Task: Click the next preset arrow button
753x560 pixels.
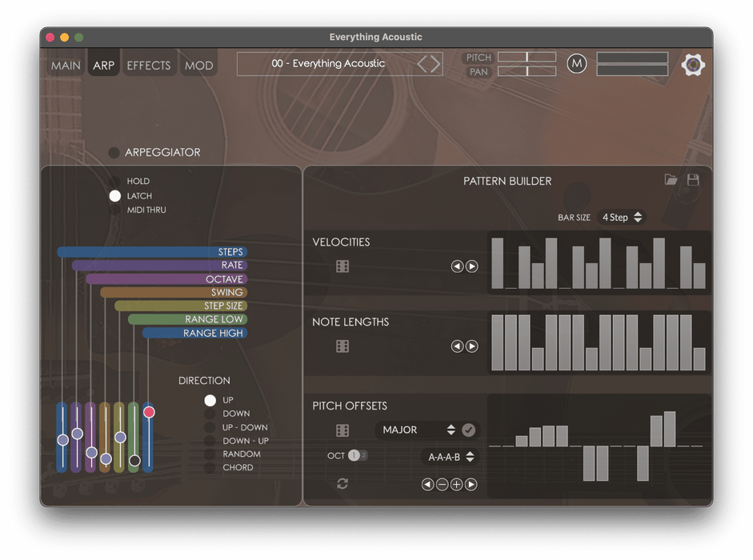Action: [x=435, y=64]
